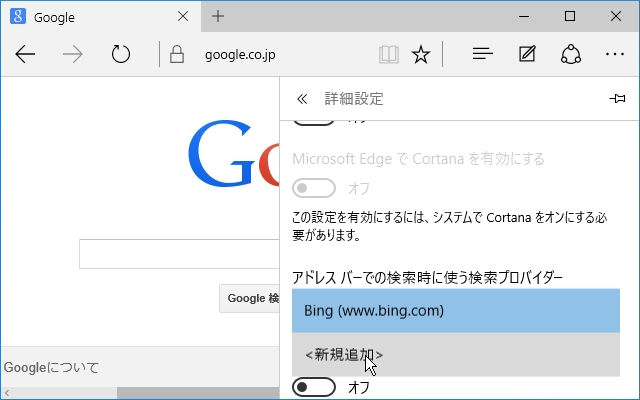Close the Google tab

[183, 17]
